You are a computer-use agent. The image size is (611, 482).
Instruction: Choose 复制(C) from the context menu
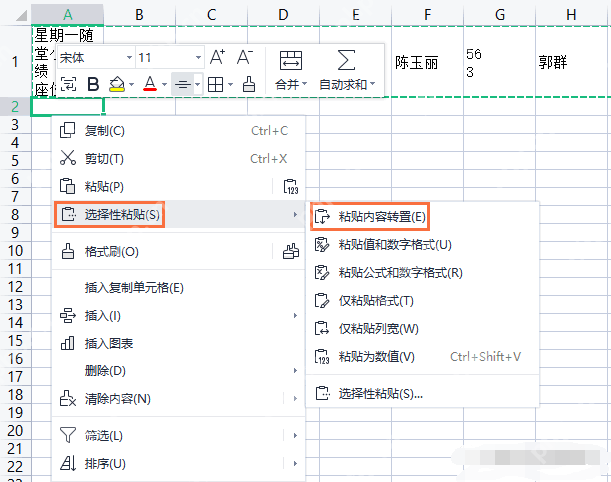click(178, 131)
